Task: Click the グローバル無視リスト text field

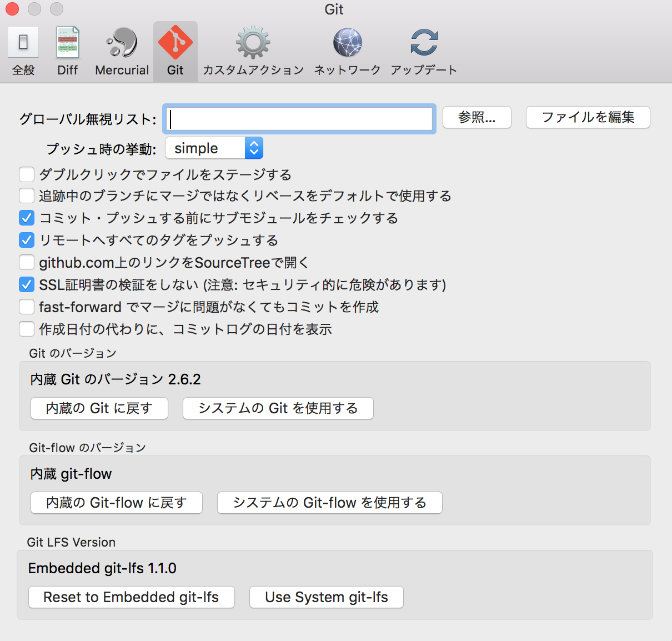Action: pos(299,119)
